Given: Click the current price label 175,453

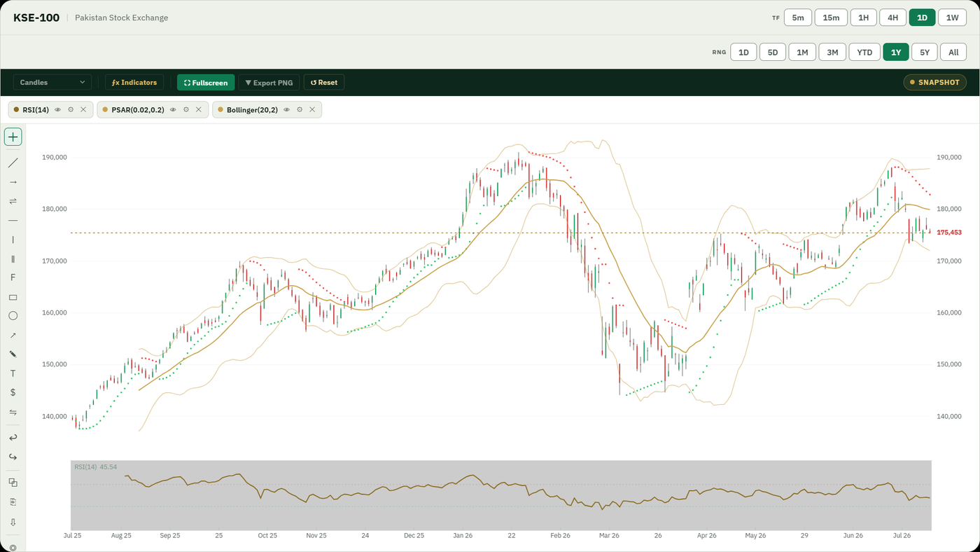Looking at the screenshot, I should [948, 233].
